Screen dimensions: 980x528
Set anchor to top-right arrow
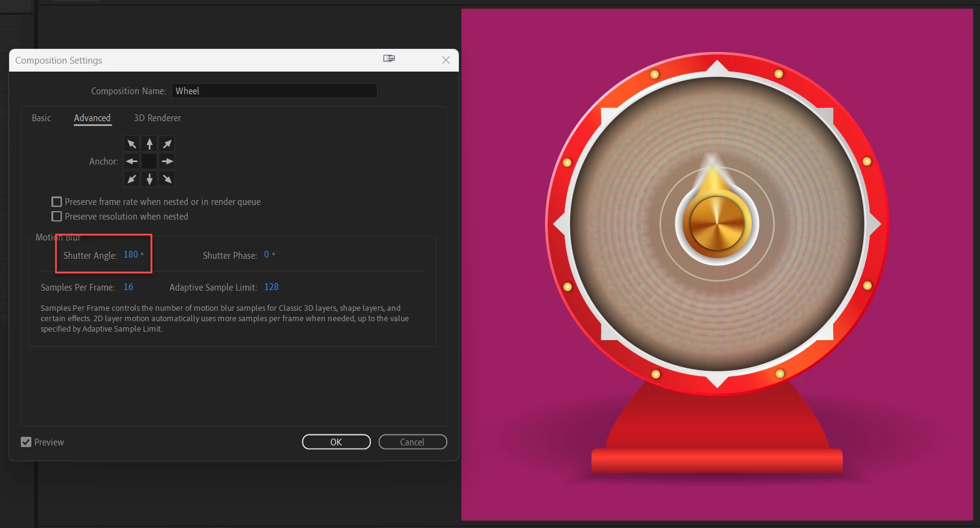[167, 144]
